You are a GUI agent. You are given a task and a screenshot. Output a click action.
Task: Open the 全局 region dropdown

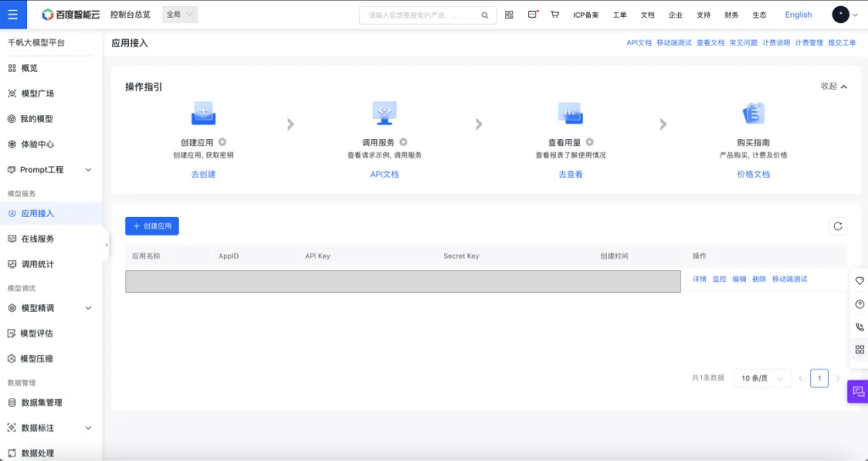(x=180, y=14)
